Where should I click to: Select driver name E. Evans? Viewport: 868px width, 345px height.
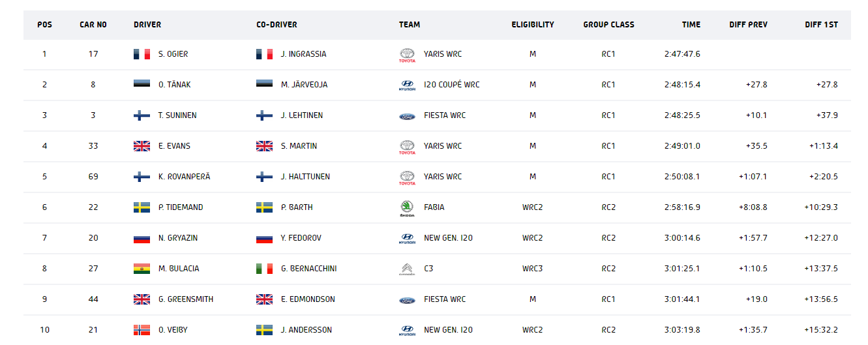174,146
